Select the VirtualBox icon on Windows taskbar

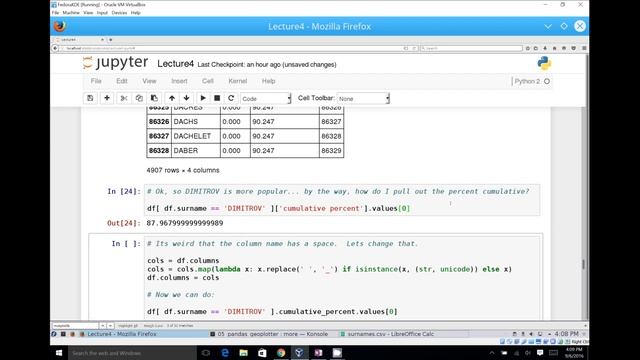299,353
